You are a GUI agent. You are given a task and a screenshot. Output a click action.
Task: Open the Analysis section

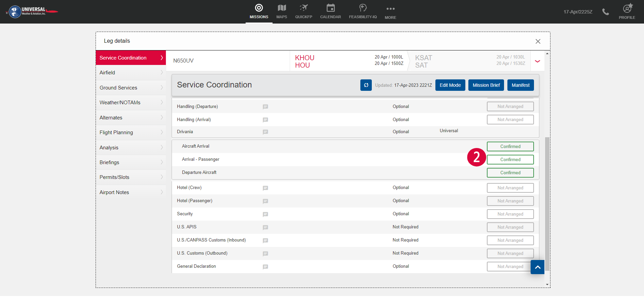pyautogui.click(x=131, y=148)
